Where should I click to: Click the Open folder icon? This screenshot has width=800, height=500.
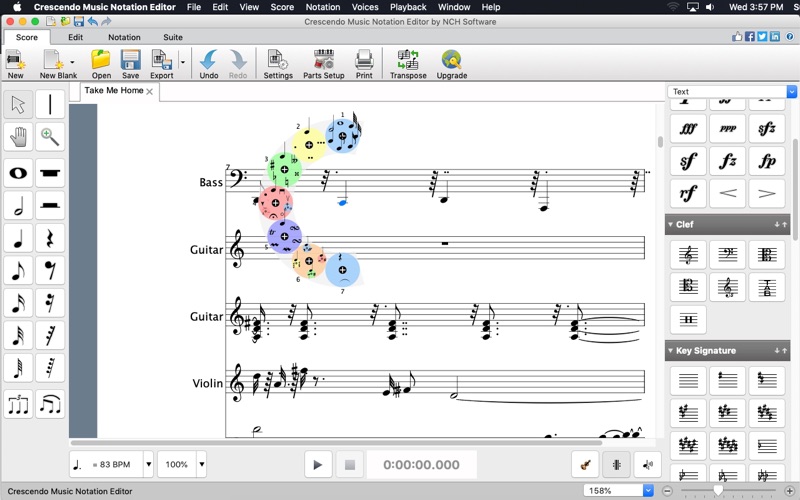pyautogui.click(x=101, y=64)
